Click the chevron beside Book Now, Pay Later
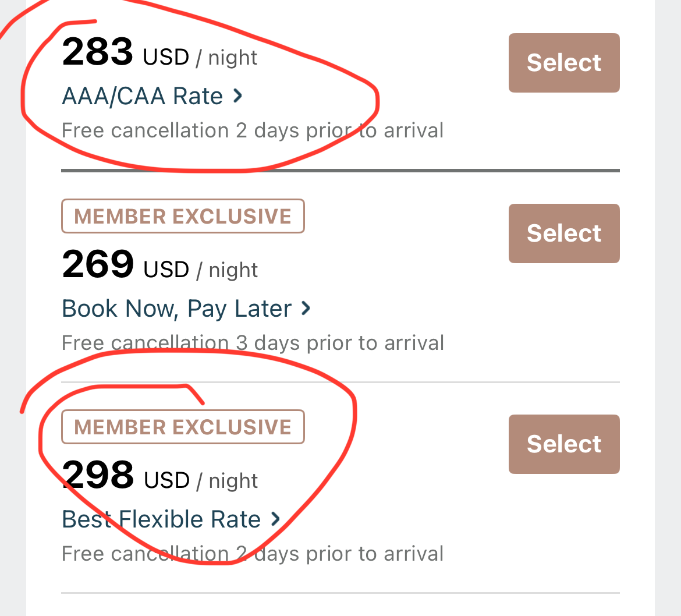Screen dimensions: 681x616 point(306,309)
